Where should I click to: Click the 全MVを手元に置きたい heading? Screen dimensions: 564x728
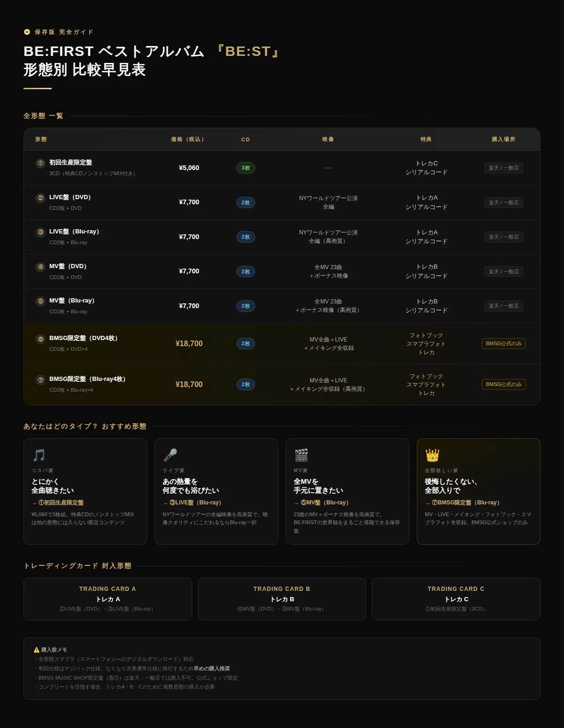click(318, 486)
